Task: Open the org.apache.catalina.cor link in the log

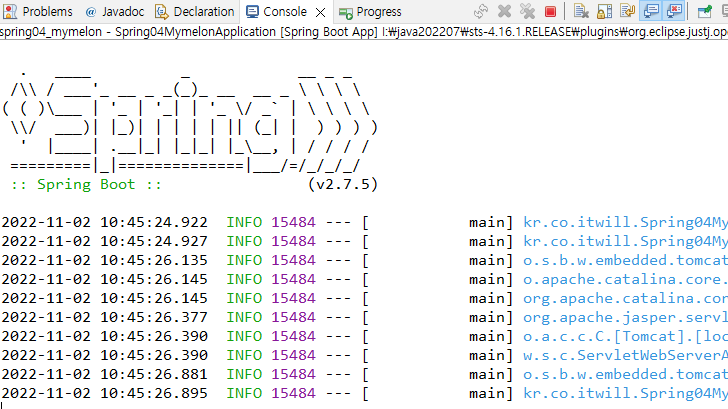Action: [x=625, y=299]
